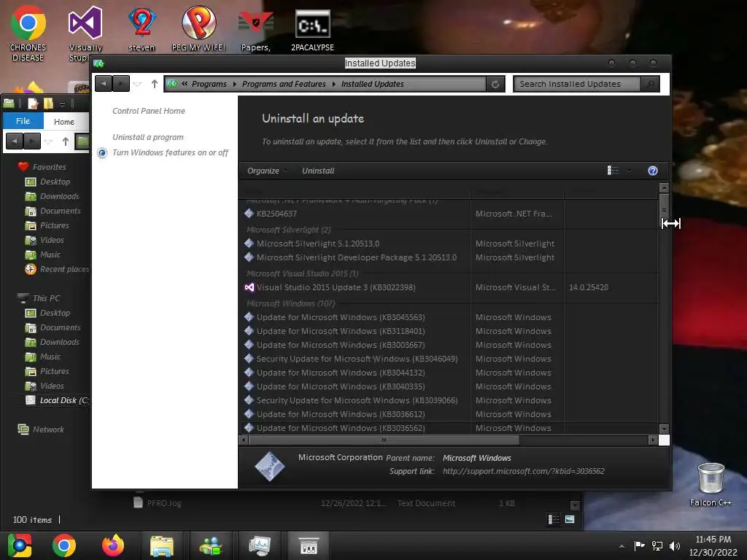Screen dimensions: 747x560
Task: Select Microsoft Silverlight Developer Package 5.1.20513.0
Action: coord(449,257)
